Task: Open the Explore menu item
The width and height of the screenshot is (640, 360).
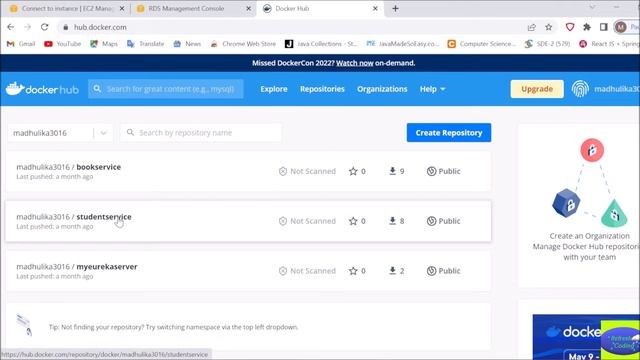Action: click(x=274, y=89)
